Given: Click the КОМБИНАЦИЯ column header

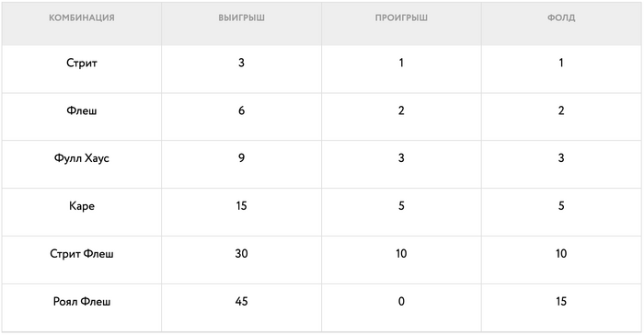Looking at the screenshot, I should coord(81,17).
